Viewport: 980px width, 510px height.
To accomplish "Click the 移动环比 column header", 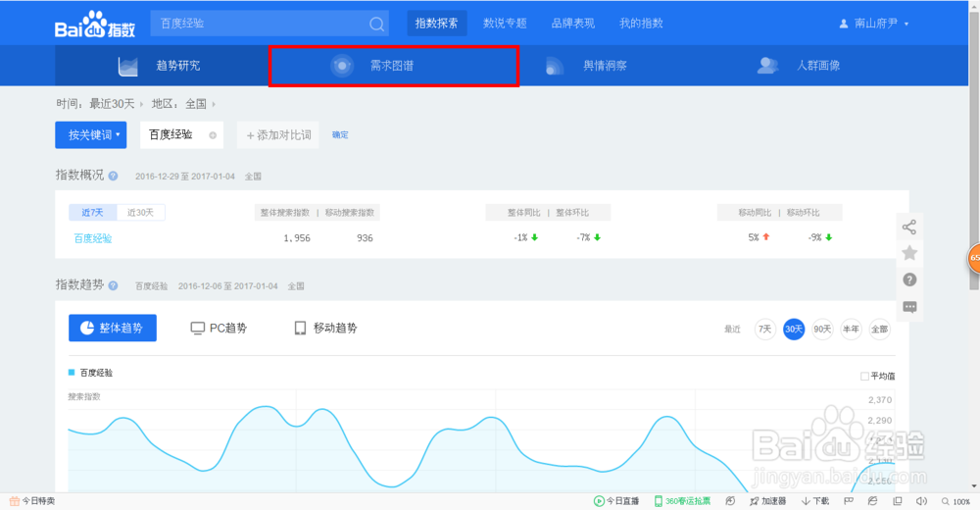I will [x=804, y=212].
